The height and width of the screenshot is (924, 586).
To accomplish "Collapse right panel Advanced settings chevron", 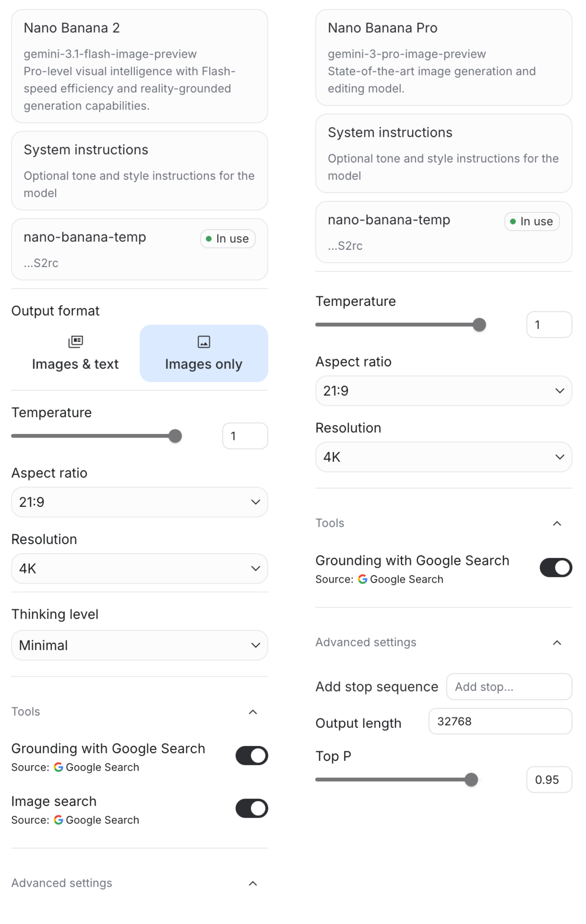I will point(557,642).
